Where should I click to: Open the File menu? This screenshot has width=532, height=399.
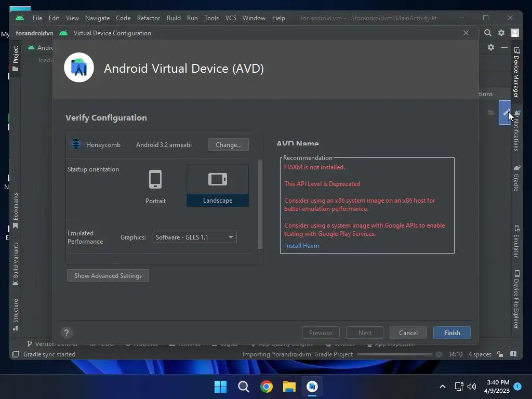(x=37, y=18)
